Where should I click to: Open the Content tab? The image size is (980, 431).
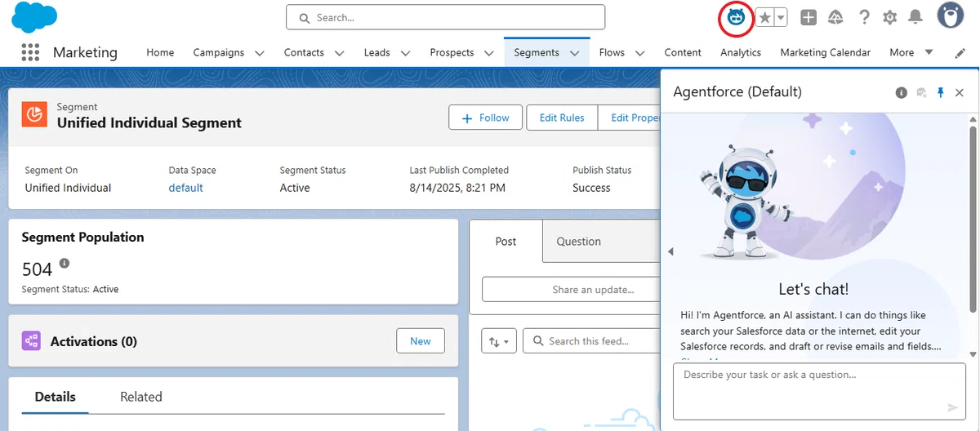pos(683,52)
